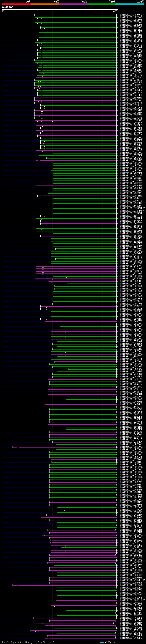The image size is (146, 644).
Task: Select the UniRef100_C4J6F0 label
Action: (131, 638)
